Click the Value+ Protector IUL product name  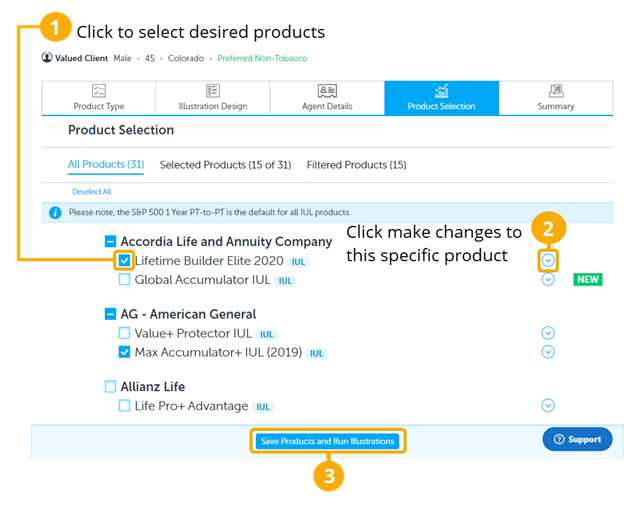click(193, 333)
